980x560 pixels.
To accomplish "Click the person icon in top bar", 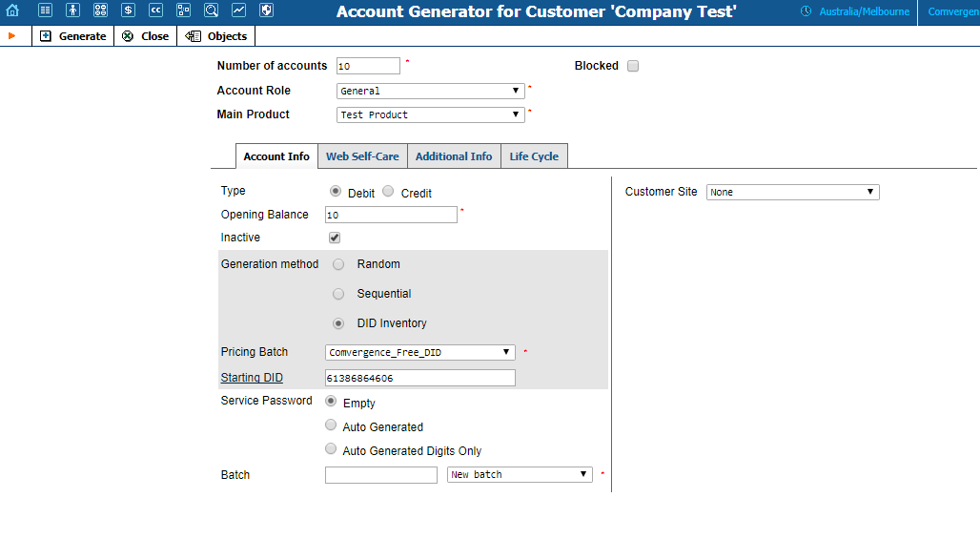I will (x=72, y=10).
